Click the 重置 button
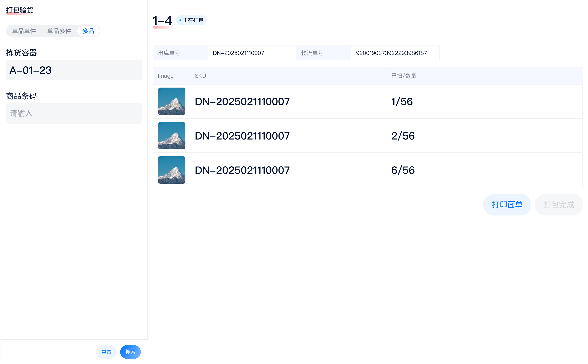This screenshot has height=364, width=588. pos(106,352)
